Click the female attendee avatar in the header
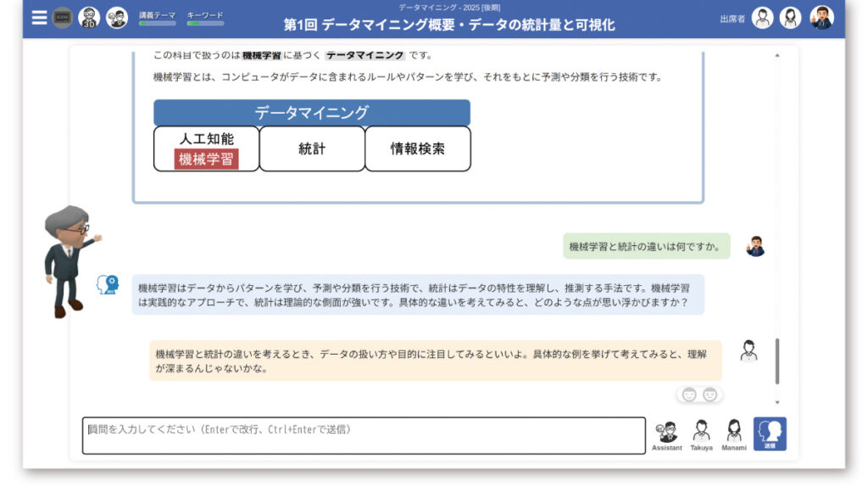The height and width of the screenshot is (487, 868). pyautogui.click(x=791, y=18)
